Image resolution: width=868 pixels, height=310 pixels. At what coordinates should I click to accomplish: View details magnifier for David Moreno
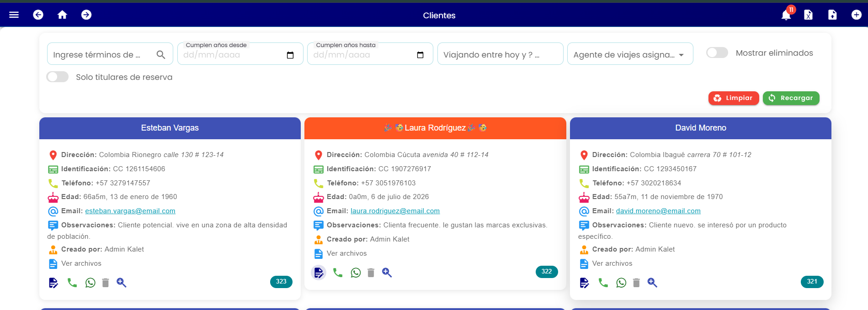tap(652, 283)
